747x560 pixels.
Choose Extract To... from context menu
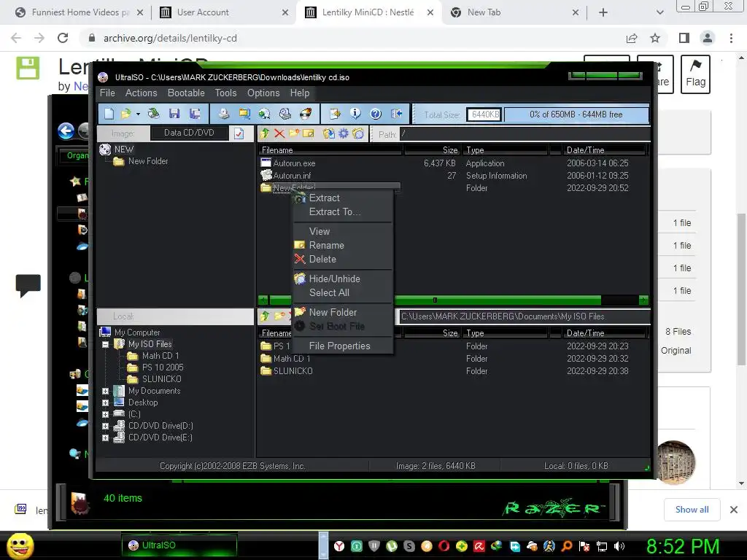[x=343, y=212]
